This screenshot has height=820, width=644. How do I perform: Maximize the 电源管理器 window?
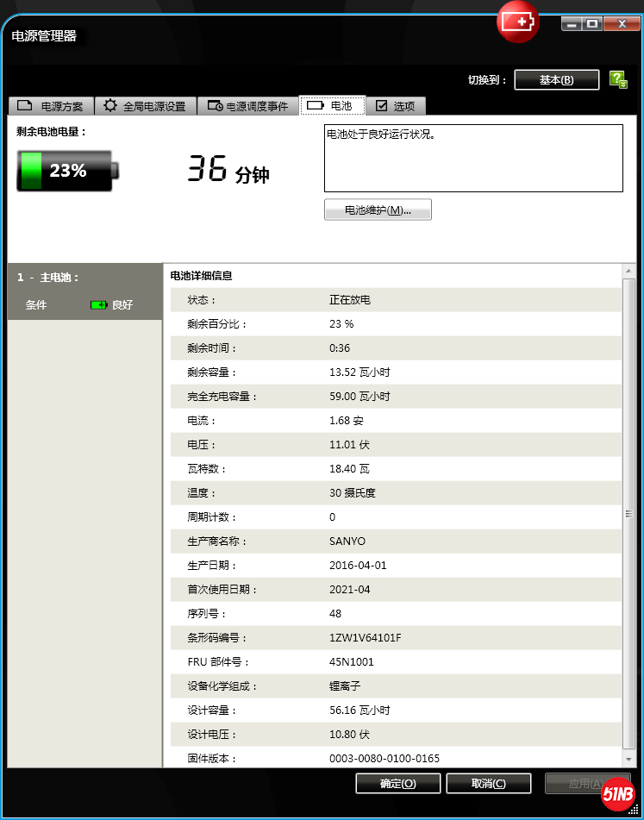click(592, 24)
